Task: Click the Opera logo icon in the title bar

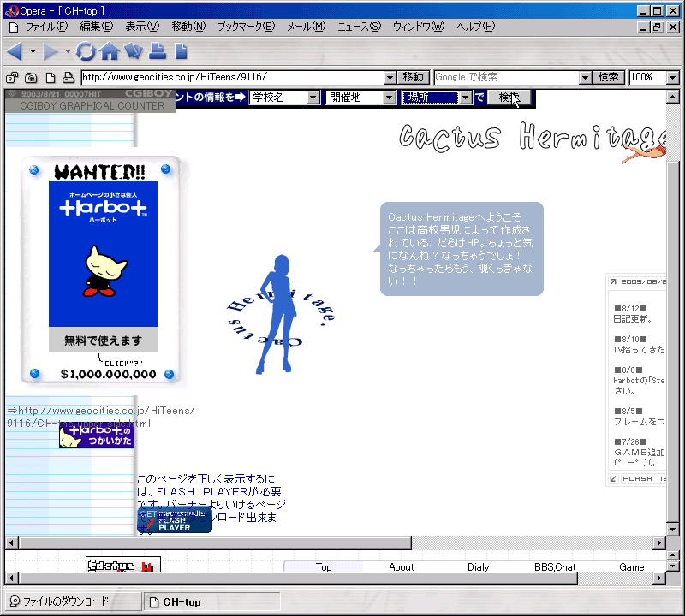Action: click(x=12, y=10)
